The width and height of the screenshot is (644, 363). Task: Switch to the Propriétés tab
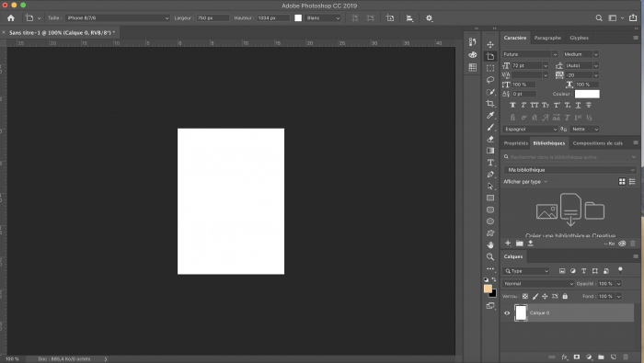pyautogui.click(x=516, y=143)
